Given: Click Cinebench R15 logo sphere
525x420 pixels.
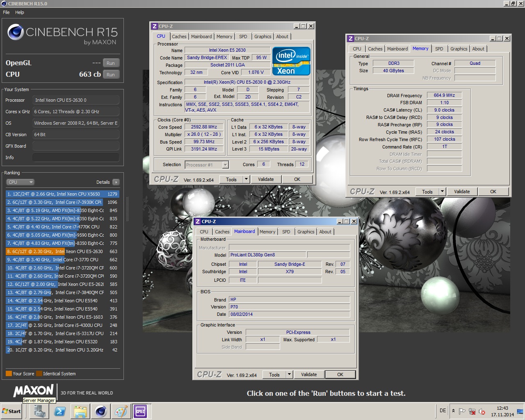Looking at the screenshot, I should point(16,32).
